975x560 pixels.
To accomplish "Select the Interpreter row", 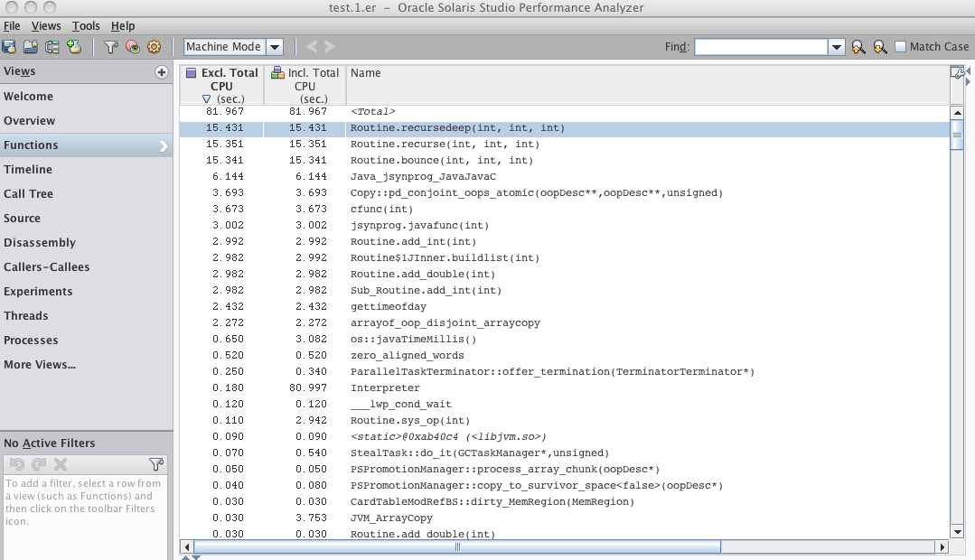I will 565,387.
